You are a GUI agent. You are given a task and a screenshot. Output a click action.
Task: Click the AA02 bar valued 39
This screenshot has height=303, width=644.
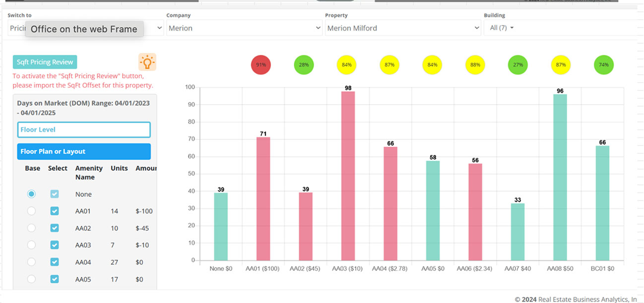tap(306, 227)
